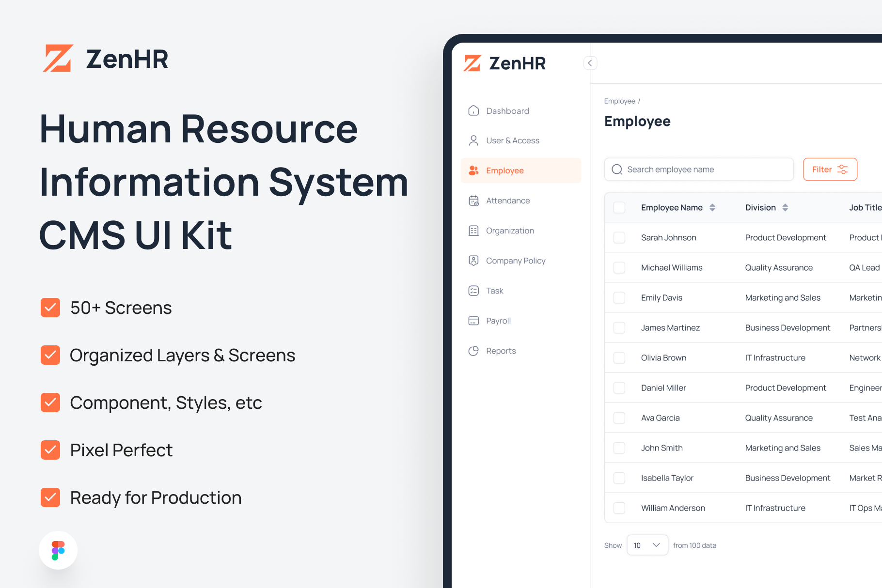This screenshot has width=882, height=588.
Task: Click the Dashboard home icon in sidebar
Action: point(473,111)
